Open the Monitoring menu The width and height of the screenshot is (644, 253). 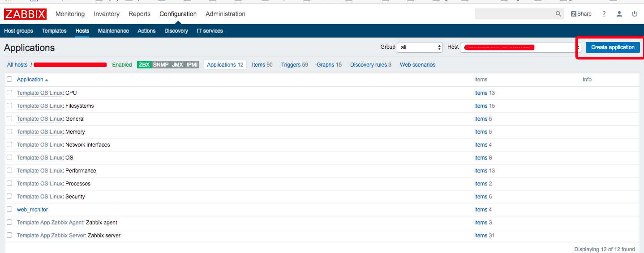click(x=70, y=14)
